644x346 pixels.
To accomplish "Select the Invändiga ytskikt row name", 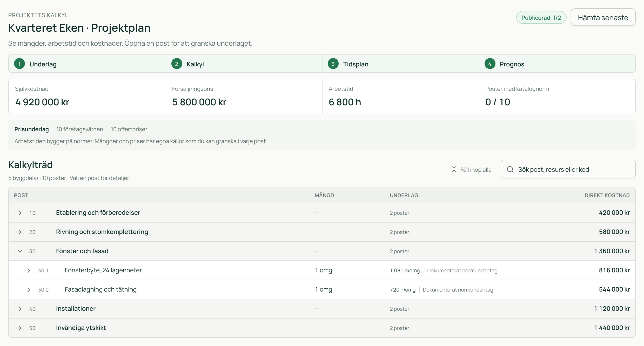I will point(81,328).
